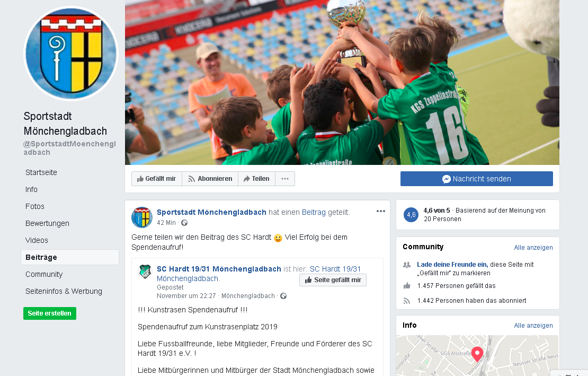Open the Startseite sidebar item
This screenshot has width=588, height=376.
[41, 172]
